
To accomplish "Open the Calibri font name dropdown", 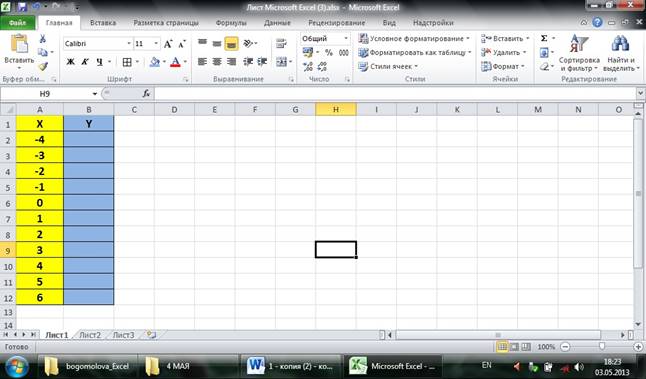I will (129, 44).
